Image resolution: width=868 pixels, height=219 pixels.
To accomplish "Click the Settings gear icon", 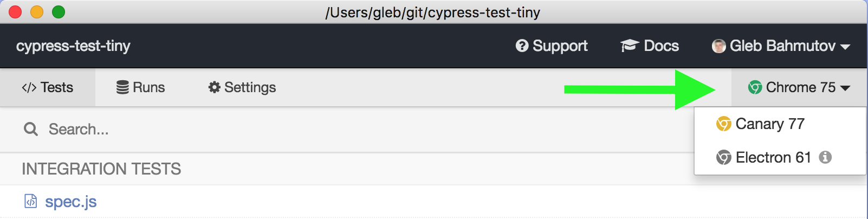I will point(215,87).
